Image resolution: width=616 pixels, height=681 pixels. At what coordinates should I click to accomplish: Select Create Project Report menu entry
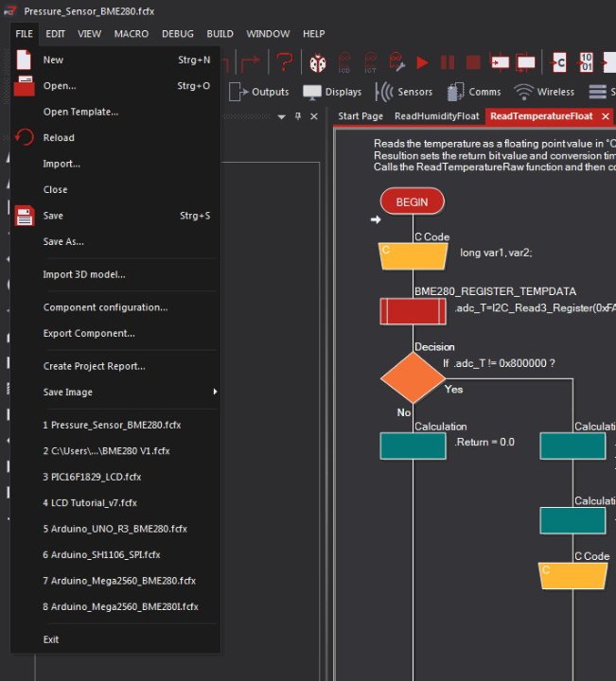(115, 366)
